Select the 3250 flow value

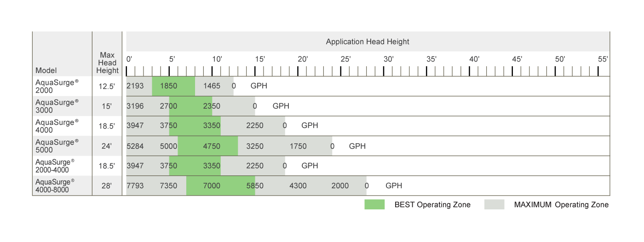[x=255, y=146]
